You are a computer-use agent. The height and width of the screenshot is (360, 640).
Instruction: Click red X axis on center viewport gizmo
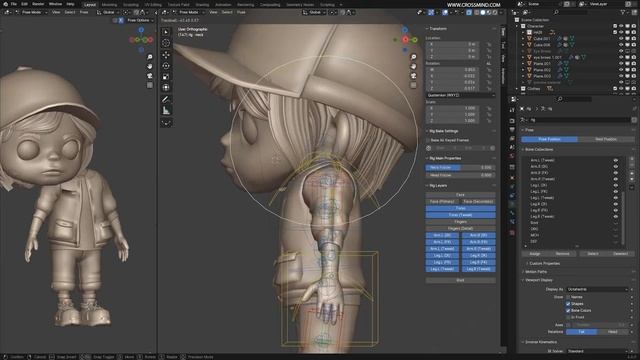(405, 40)
